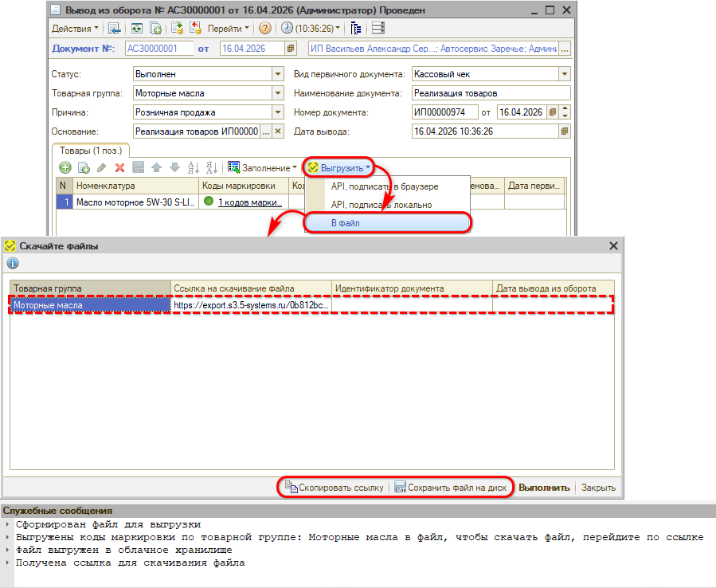Select 'API, подписать в браузере' option
The height and width of the screenshot is (588, 716).
[385, 186]
